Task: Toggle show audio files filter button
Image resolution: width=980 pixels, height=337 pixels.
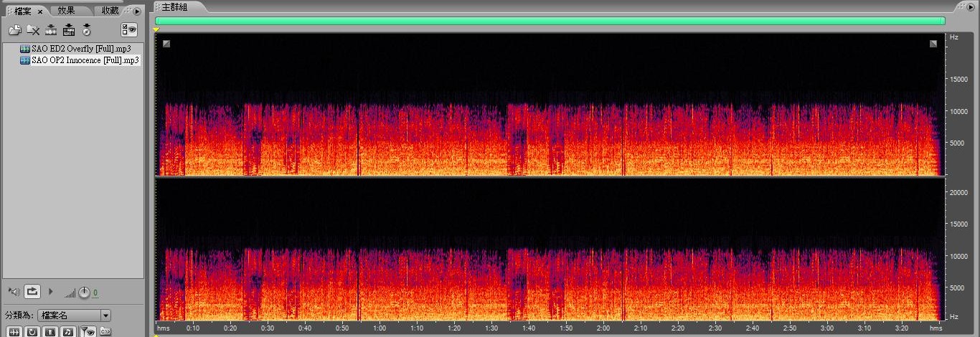Action: point(14,331)
